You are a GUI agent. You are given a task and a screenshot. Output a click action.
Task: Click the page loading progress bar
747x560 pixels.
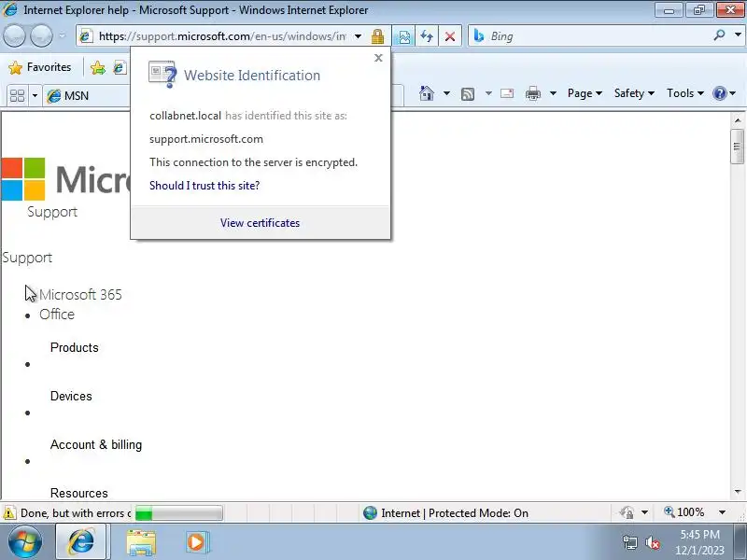[178, 513]
